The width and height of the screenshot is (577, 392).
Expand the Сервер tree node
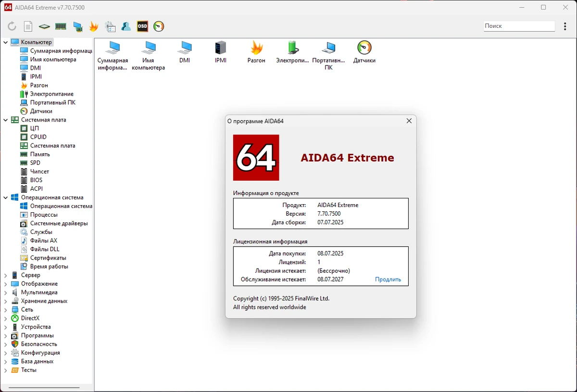point(6,275)
